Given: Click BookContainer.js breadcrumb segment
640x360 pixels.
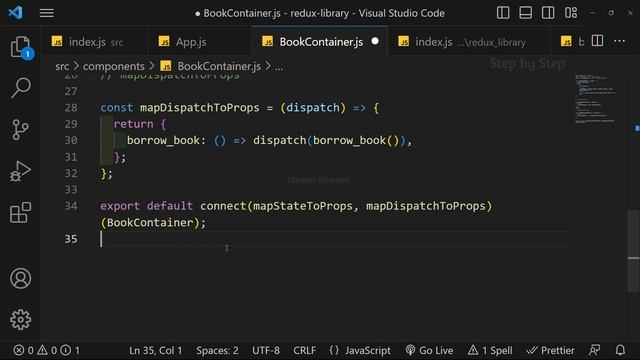Looking at the screenshot, I should point(211,66).
